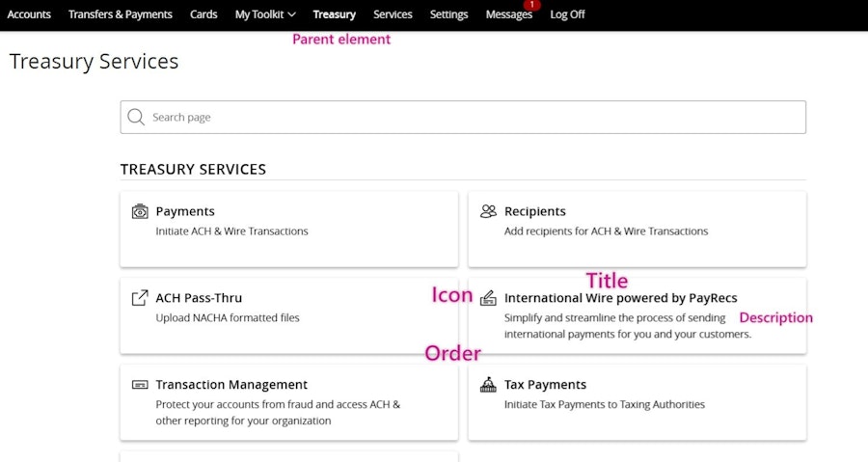Open Settings from the top navigation
Viewport: 868px width, 462px height.
448,14
